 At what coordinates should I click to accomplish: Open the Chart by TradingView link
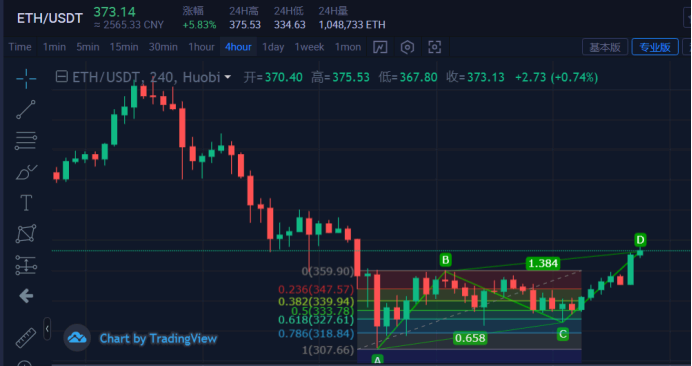tap(158, 339)
